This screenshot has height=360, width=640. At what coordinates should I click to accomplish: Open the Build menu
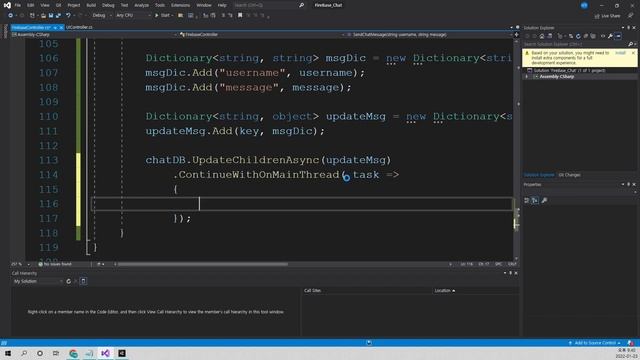[x=91, y=5]
